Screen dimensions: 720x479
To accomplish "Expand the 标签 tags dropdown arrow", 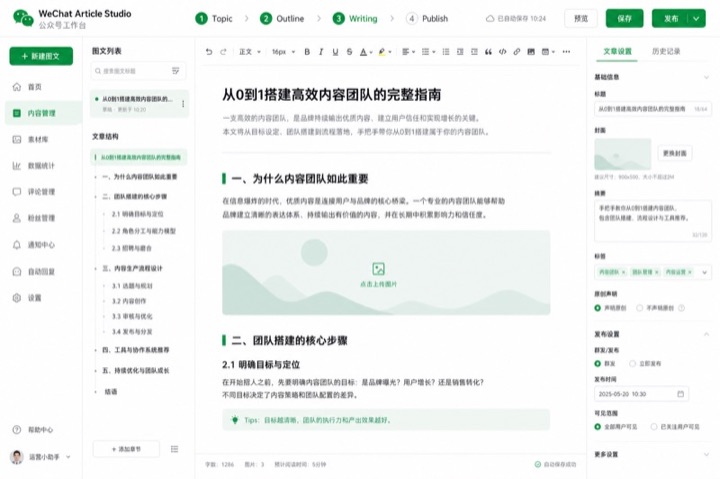I will [x=704, y=272].
